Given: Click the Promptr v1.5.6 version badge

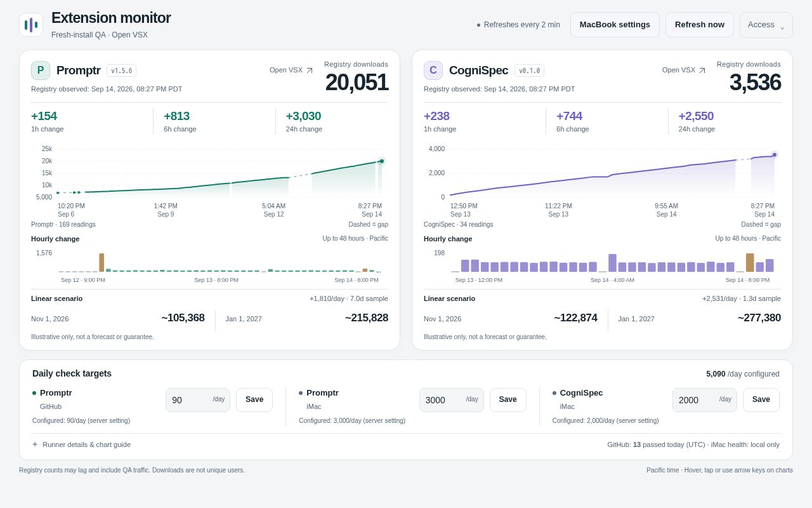Looking at the screenshot, I should point(121,70).
